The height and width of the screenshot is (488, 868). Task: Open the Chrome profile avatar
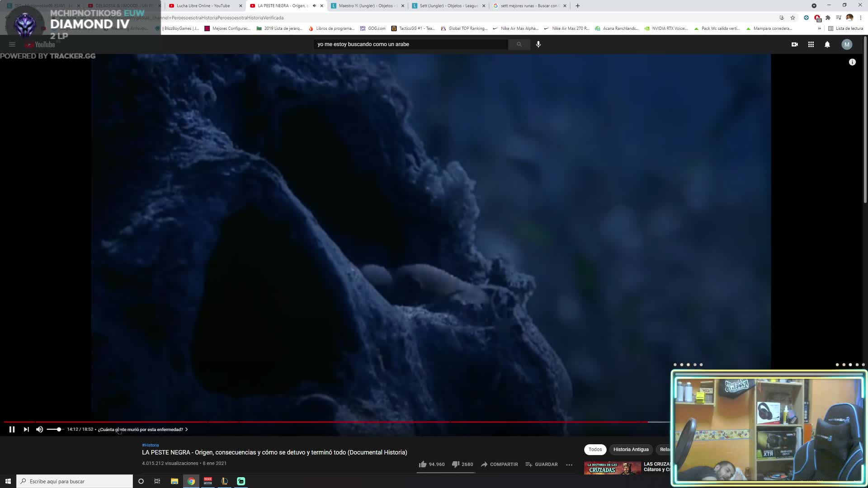point(849,18)
